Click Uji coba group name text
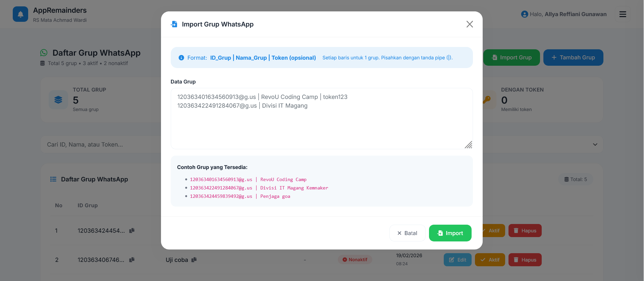The height and width of the screenshot is (281, 644). 177,260
